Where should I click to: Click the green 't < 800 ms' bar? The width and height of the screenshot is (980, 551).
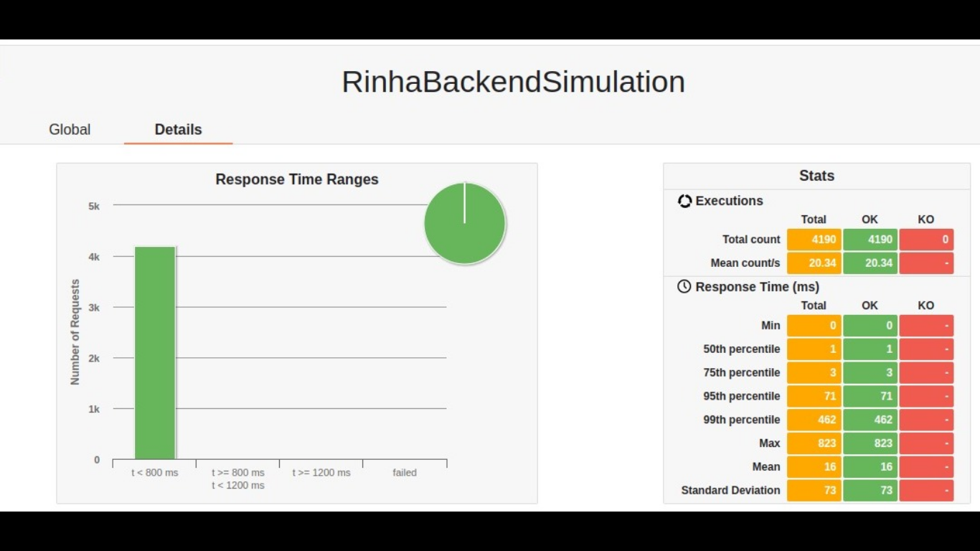click(x=154, y=352)
